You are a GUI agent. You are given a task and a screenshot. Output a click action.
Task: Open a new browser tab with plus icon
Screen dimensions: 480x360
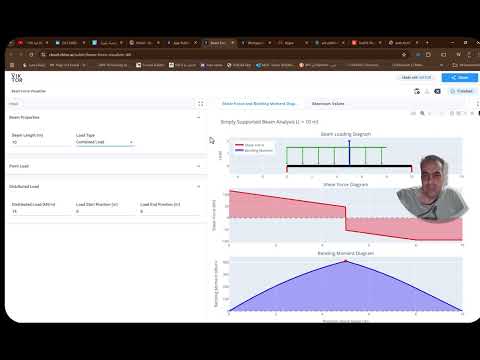[x=427, y=43]
